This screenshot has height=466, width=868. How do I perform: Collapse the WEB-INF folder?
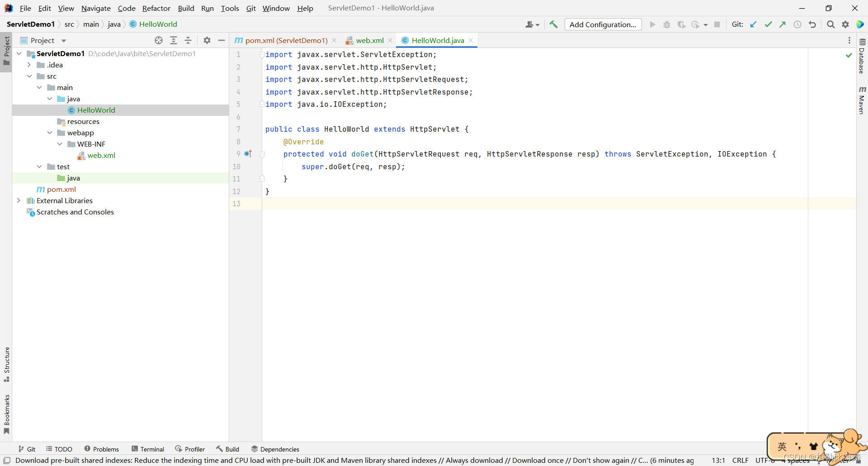pos(60,144)
